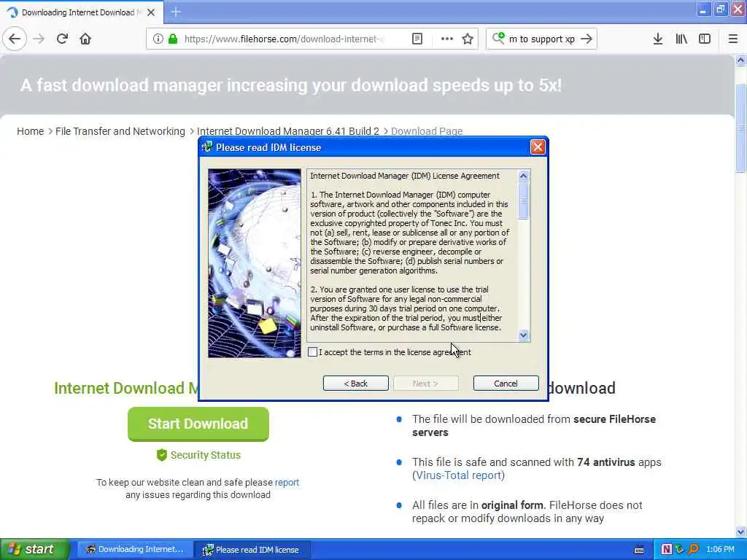Click the green Start Download button
This screenshot has width=747, height=560.
[x=198, y=424]
